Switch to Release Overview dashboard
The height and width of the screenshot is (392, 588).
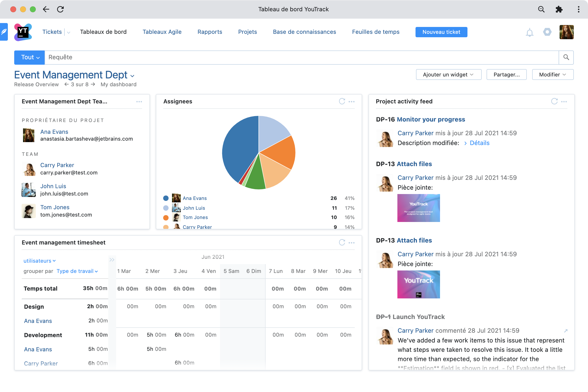[x=37, y=84]
